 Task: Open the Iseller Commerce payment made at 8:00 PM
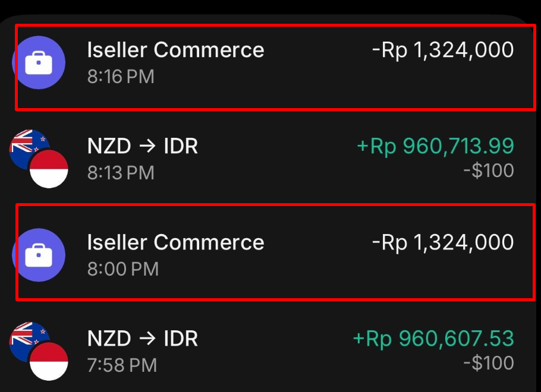pyautogui.click(x=175, y=242)
